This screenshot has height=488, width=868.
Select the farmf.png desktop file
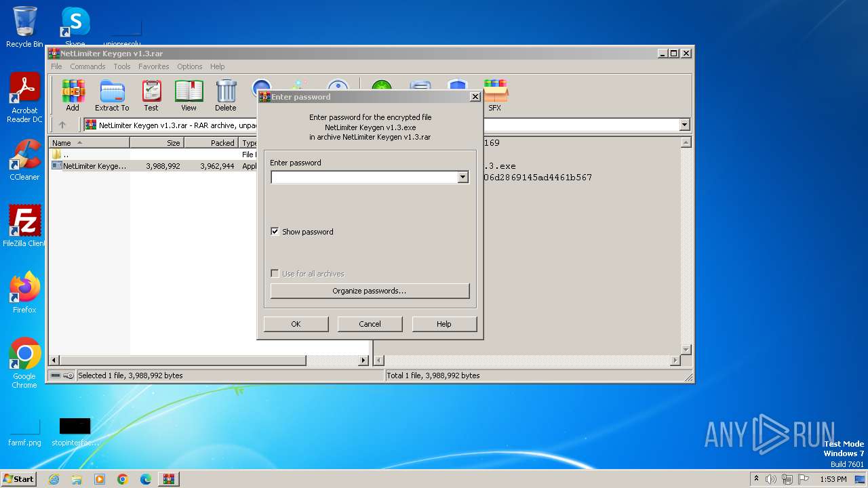click(x=24, y=432)
